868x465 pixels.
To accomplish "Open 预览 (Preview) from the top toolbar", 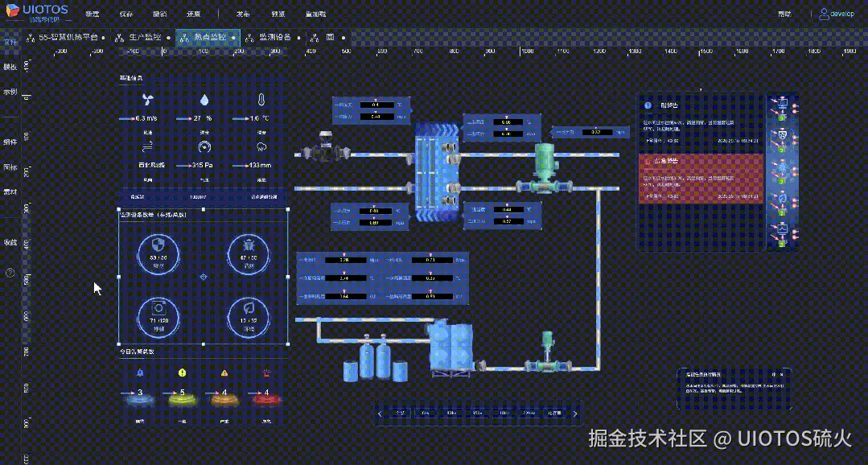I will point(278,14).
